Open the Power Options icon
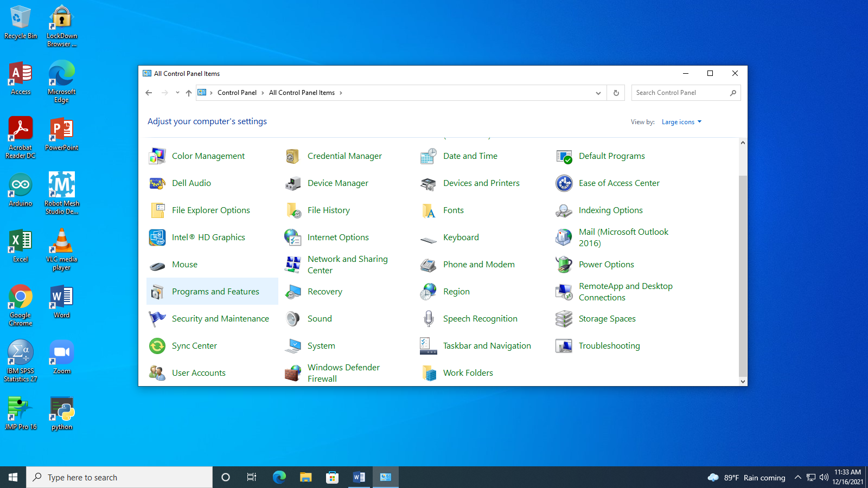Image resolution: width=868 pixels, height=488 pixels. (564, 265)
